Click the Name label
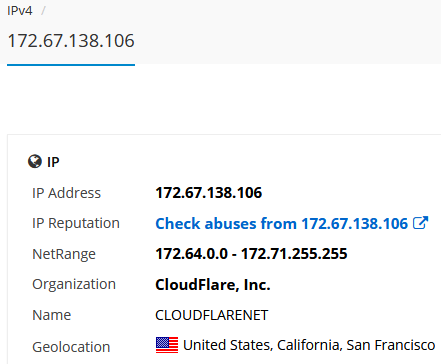441x364 pixels. point(51,315)
